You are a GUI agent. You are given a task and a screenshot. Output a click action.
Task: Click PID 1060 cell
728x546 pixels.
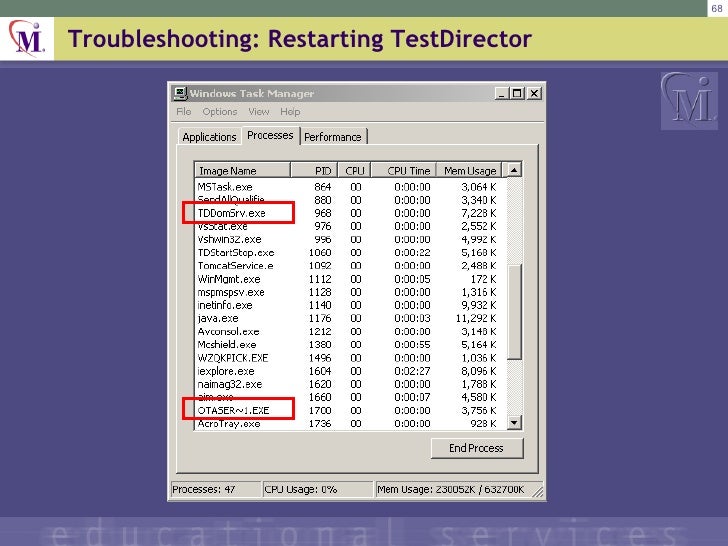coord(320,253)
